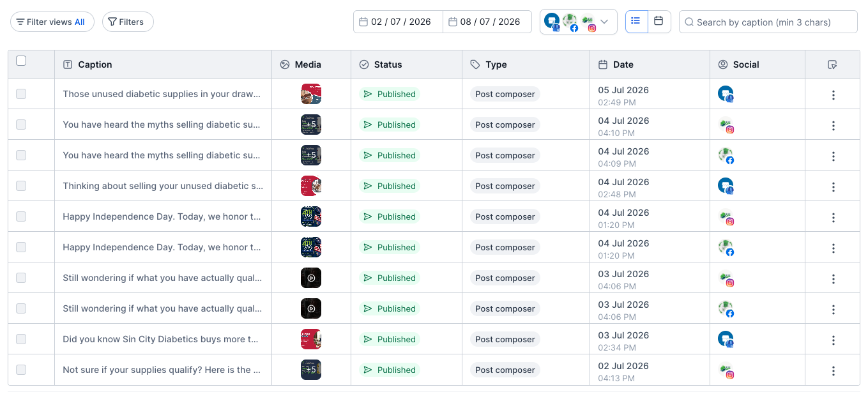868x394 pixels.
Task: Click the Published status badge in the 'Those unused diabetic supplies' row
Action: [x=389, y=94]
